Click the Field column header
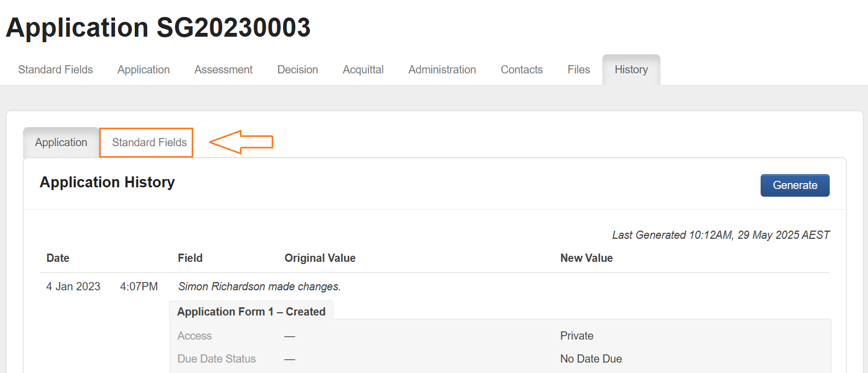The image size is (868, 373). 190,258
